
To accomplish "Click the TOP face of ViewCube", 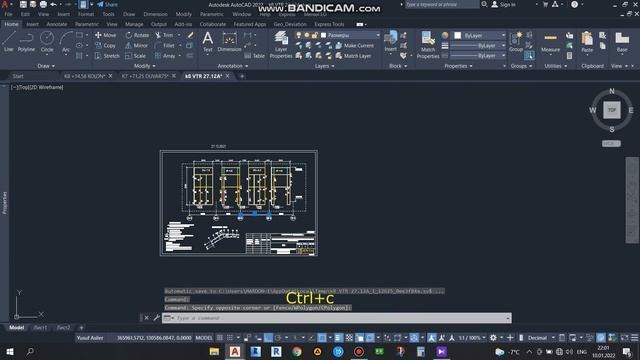I will tap(611, 110).
